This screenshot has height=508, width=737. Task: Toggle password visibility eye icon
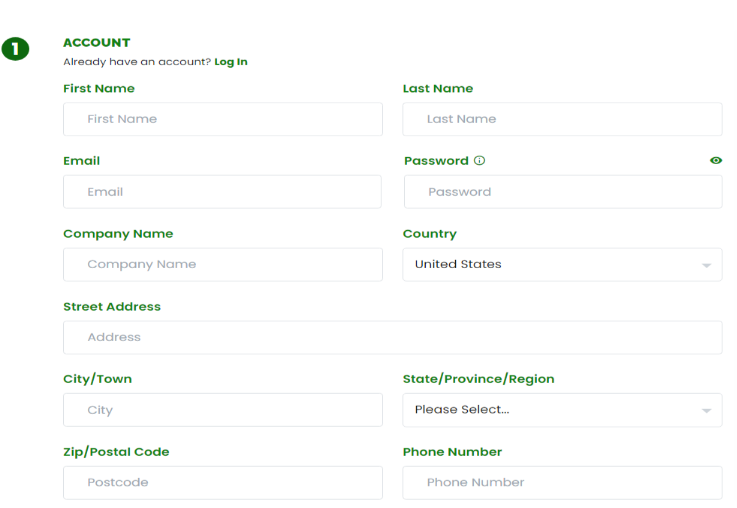click(x=715, y=161)
